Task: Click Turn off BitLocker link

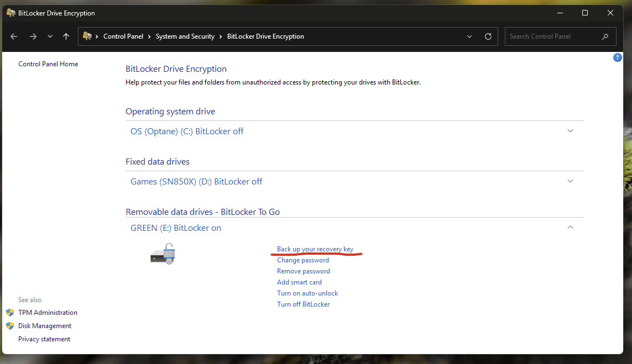Action: 303,304
